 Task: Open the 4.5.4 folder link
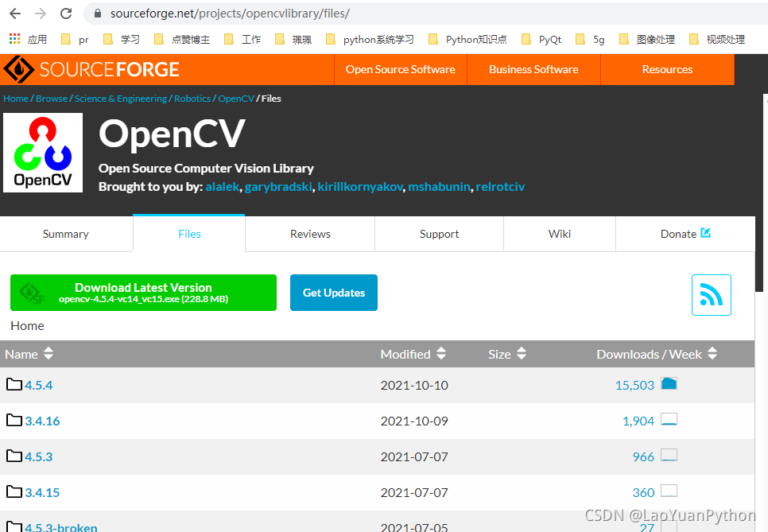click(x=39, y=385)
